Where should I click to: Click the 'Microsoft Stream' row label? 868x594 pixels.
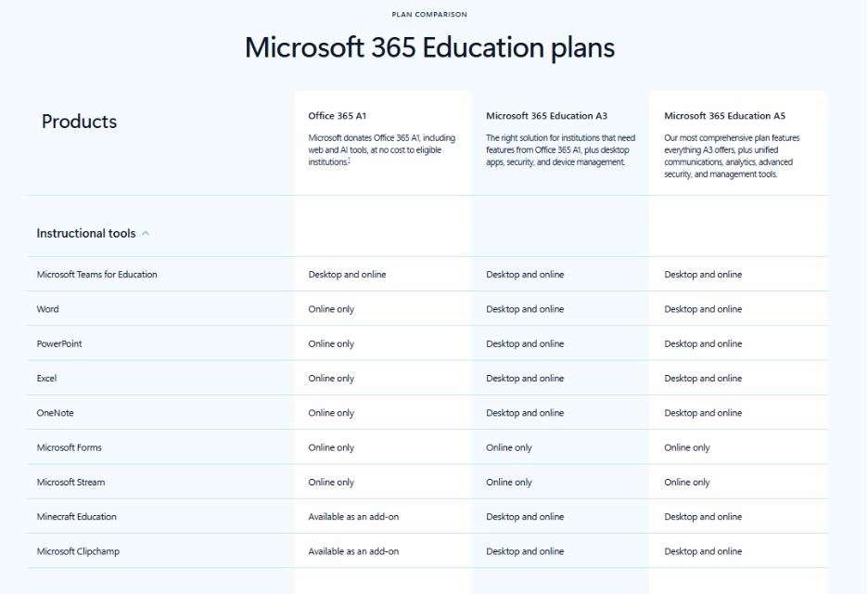click(70, 482)
